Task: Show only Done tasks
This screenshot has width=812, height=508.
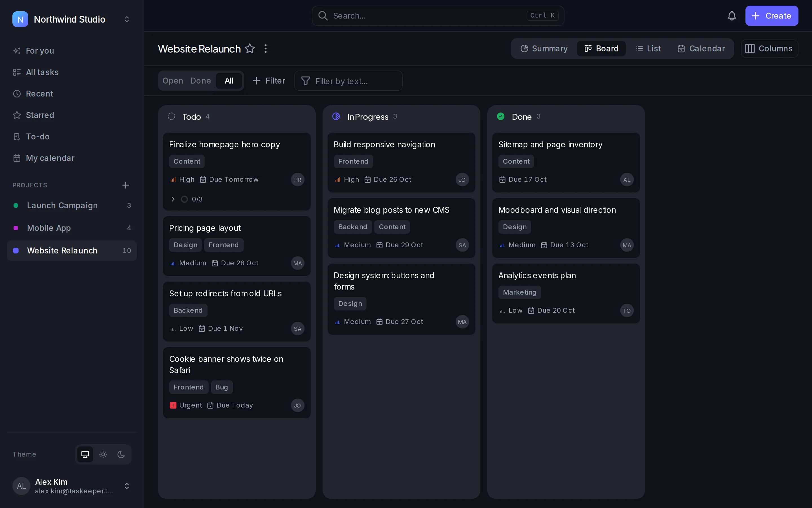Action: [x=201, y=81]
